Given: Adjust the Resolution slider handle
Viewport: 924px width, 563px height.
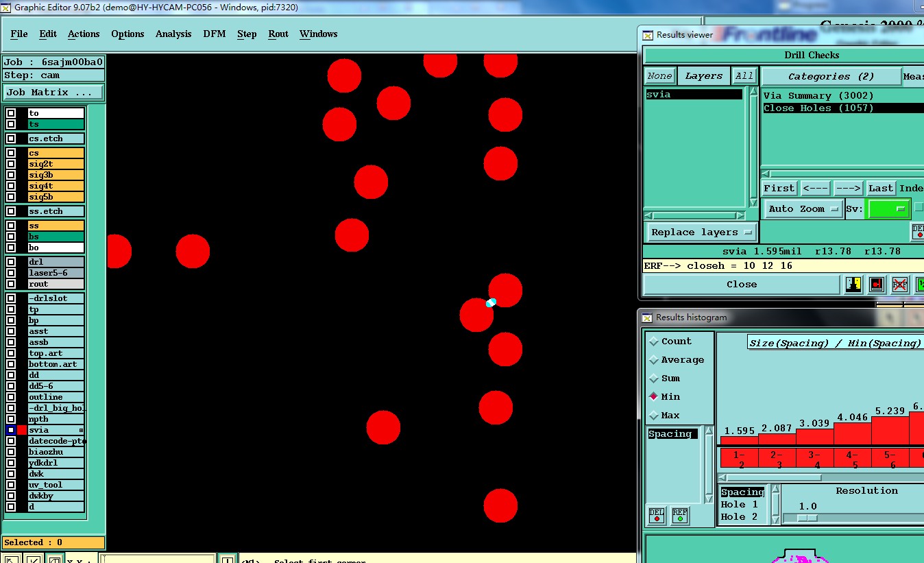Looking at the screenshot, I should tap(807, 518).
